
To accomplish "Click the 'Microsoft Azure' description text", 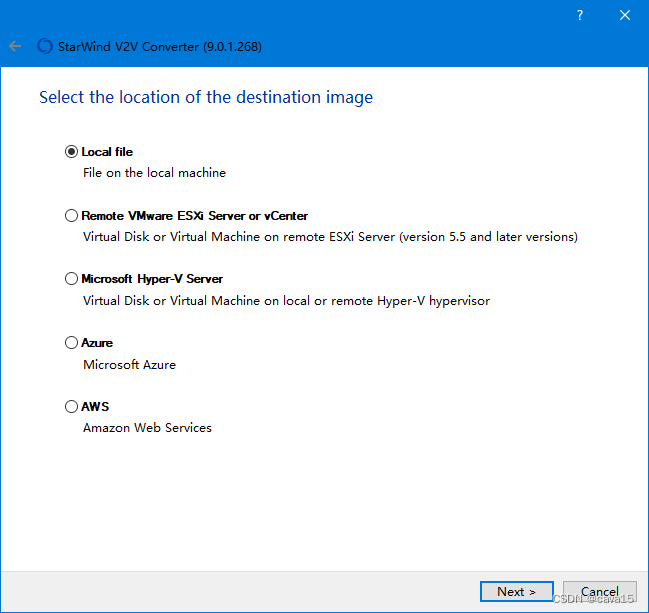I will point(130,365).
